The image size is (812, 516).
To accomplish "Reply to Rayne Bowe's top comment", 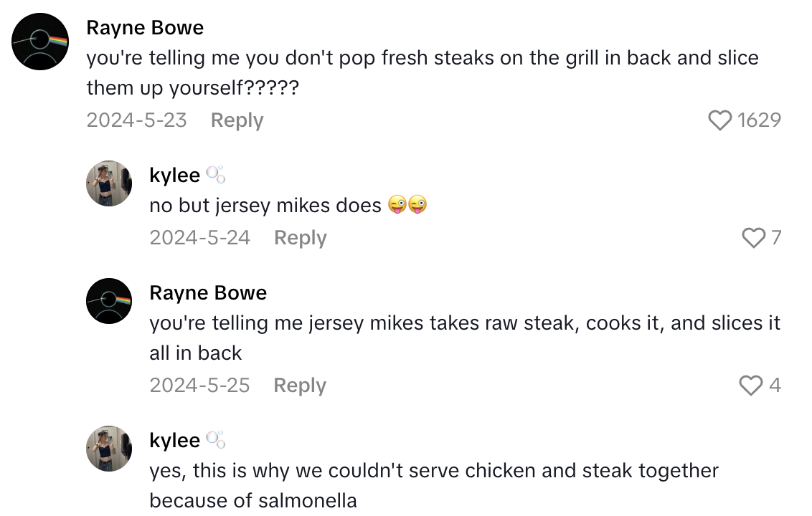I will click(237, 120).
